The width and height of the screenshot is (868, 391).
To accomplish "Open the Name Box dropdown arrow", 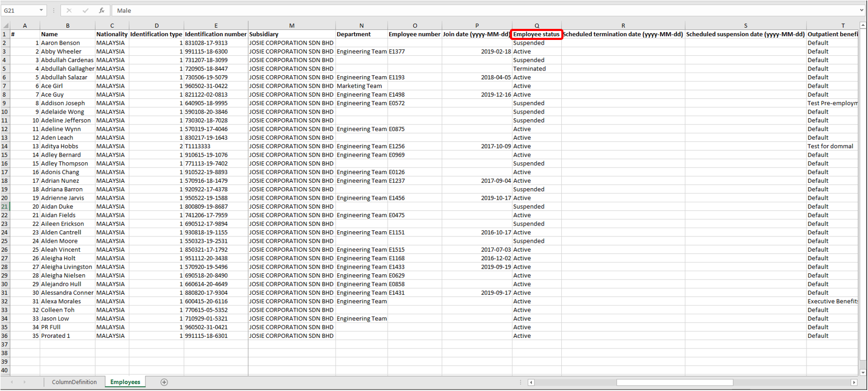I will pos(41,11).
